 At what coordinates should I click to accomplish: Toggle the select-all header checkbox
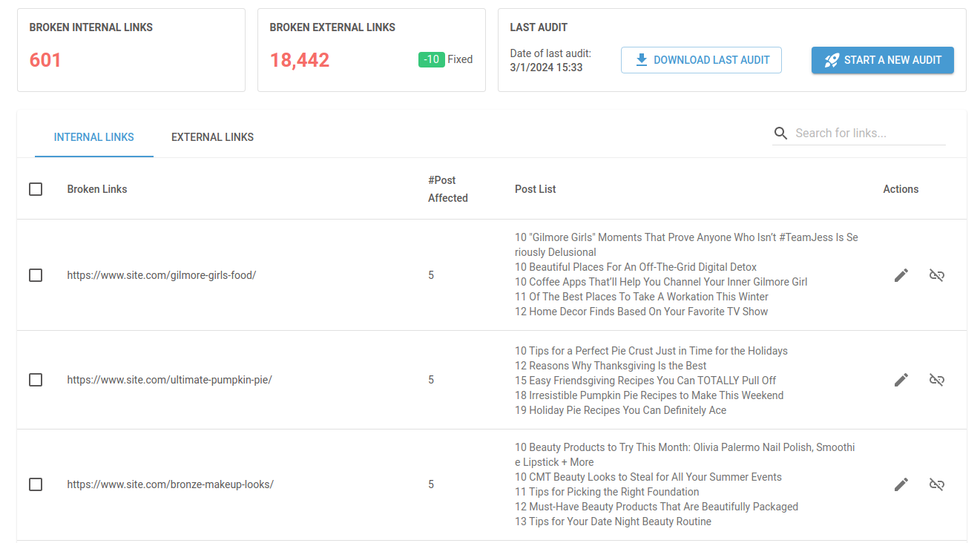pyautogui.click(x=36, y=189)
